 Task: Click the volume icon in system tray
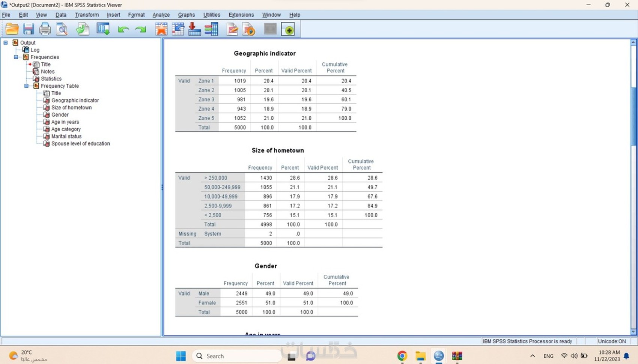click(574, 356)
